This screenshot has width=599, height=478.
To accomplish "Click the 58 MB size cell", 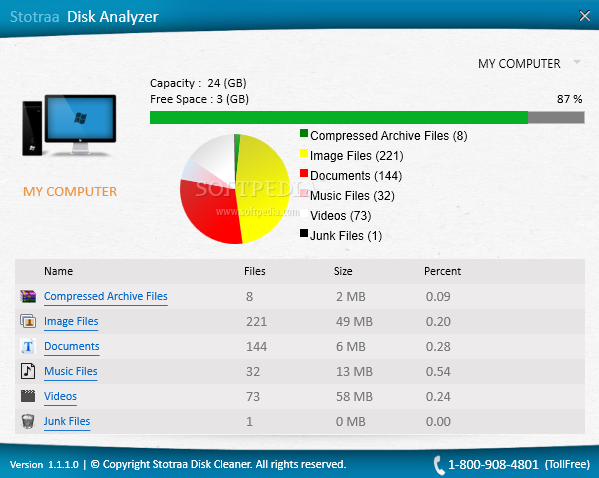I will pos(354,397).
